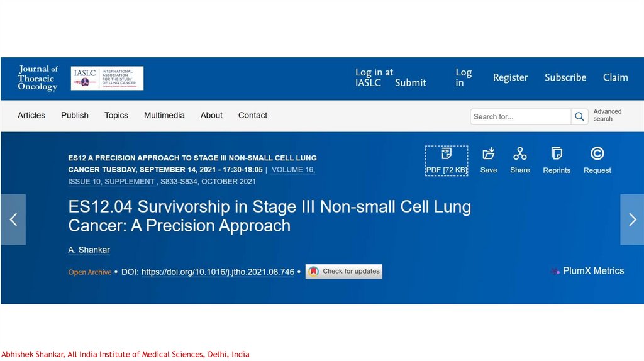Screen dimensions: 644x361
Task: Go to previous article arrow
Action: (x=13, y=219)
